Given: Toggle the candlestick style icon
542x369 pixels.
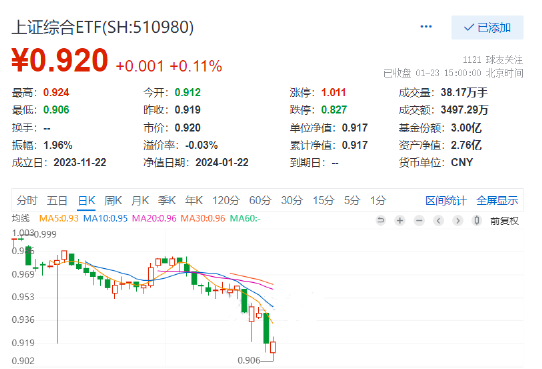Looking at the screenshot, I should [x=477, y=220].
